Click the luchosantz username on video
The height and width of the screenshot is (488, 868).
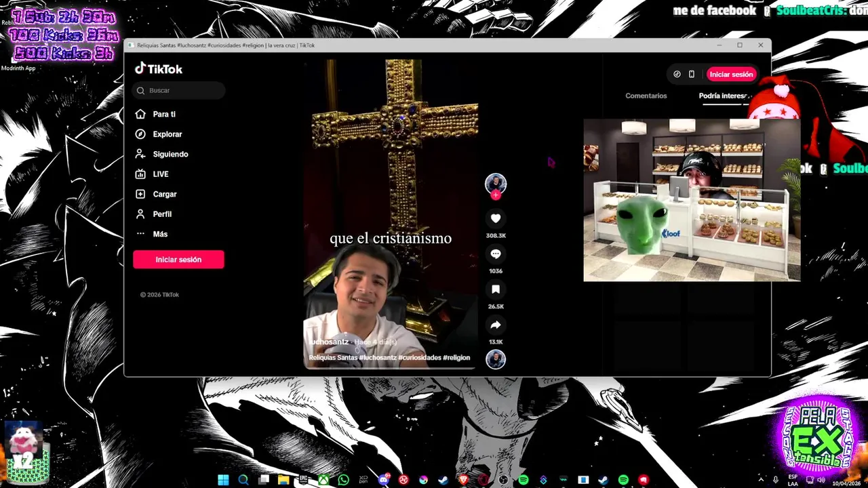[328, 342]
